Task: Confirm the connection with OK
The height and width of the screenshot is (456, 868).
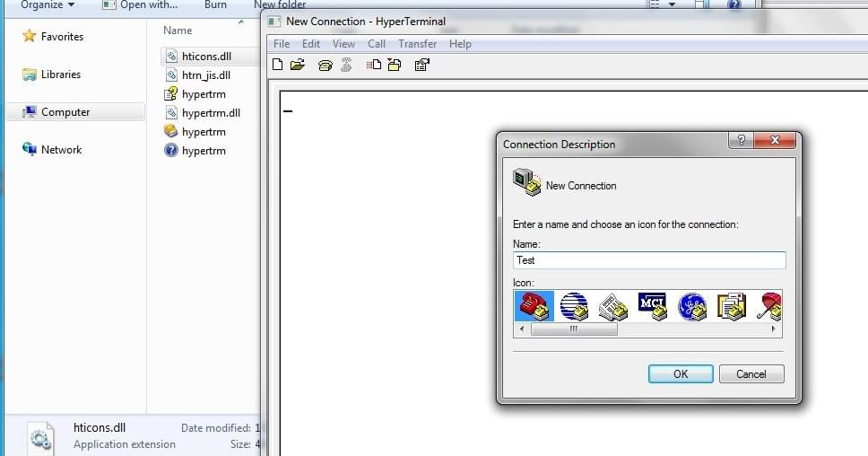Action: click(x=681, y=374)
